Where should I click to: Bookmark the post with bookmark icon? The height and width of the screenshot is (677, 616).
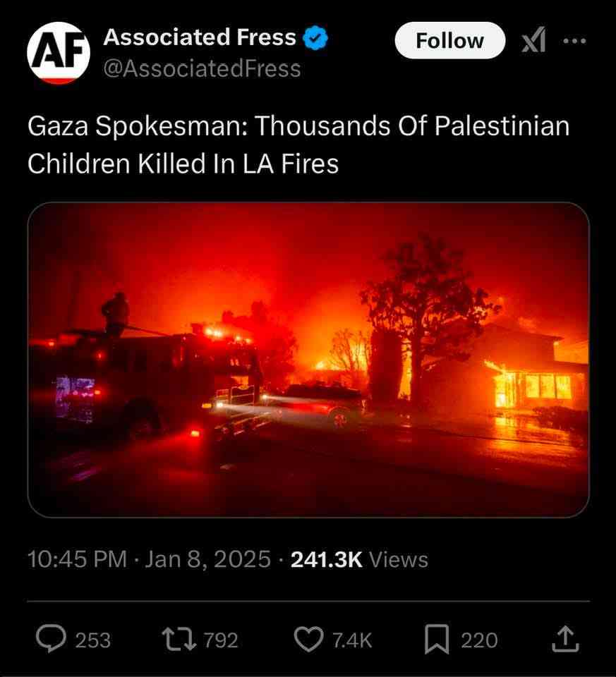click(437, 640)
